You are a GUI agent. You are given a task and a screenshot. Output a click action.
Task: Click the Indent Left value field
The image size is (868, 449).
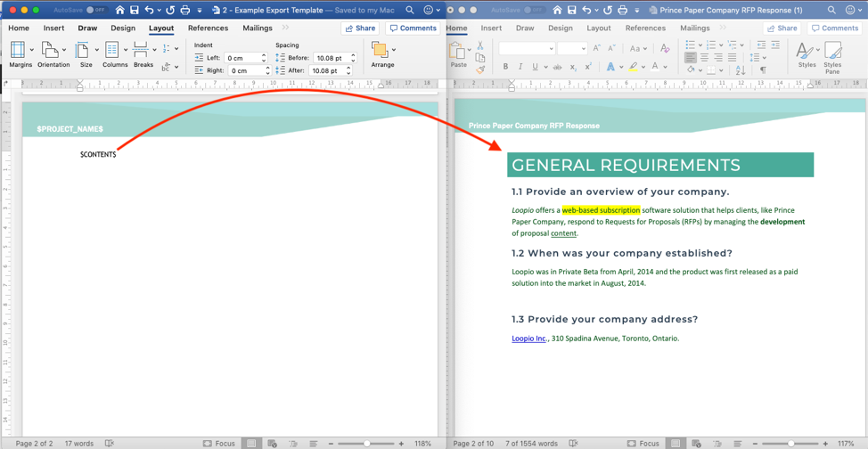[248, 58]
